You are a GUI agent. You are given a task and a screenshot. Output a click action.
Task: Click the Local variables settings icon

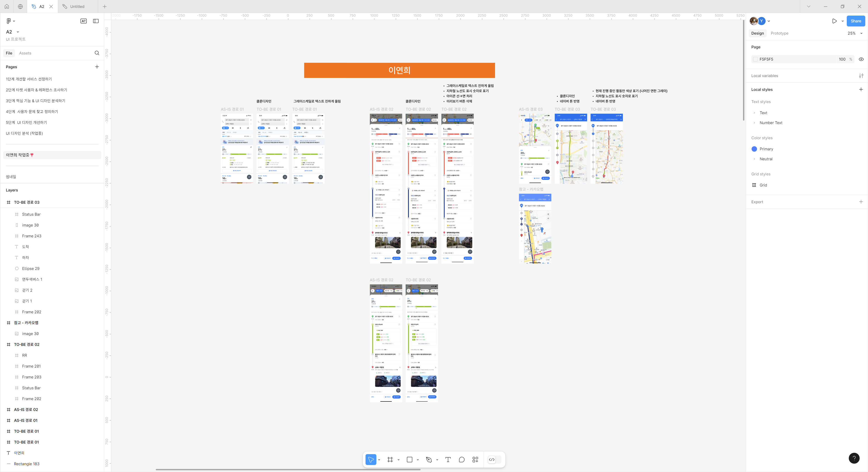pyautogui.click(x=861, y=76)
